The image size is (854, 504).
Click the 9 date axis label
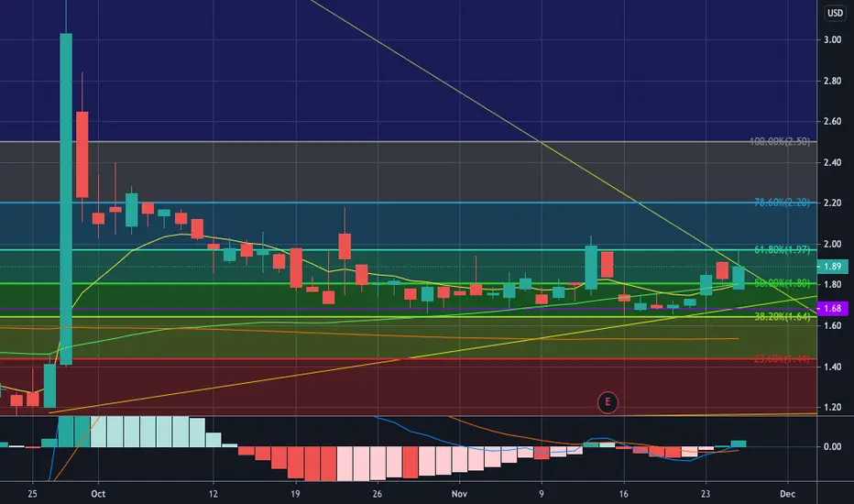tap(542, 494)
